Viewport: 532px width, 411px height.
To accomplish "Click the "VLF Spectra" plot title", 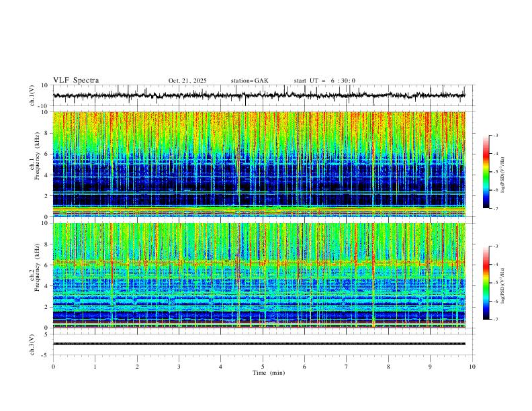I will point(76,81).
